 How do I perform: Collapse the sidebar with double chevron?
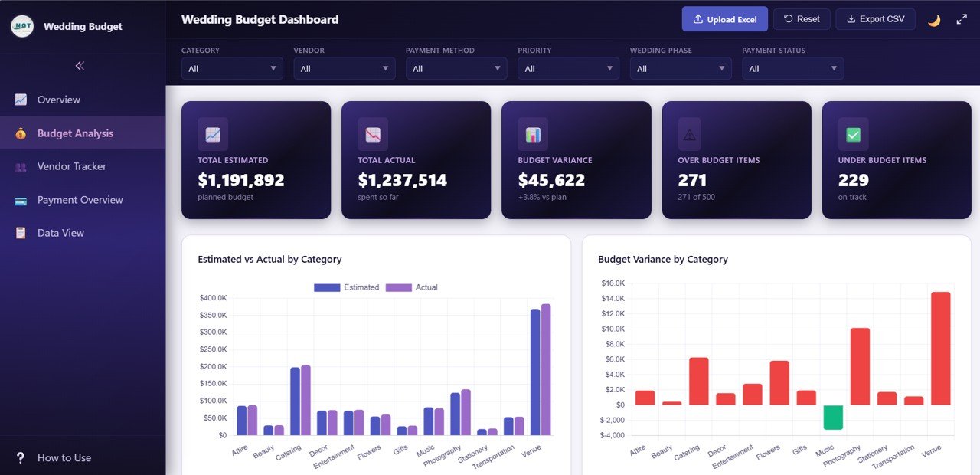click(80, 66)
